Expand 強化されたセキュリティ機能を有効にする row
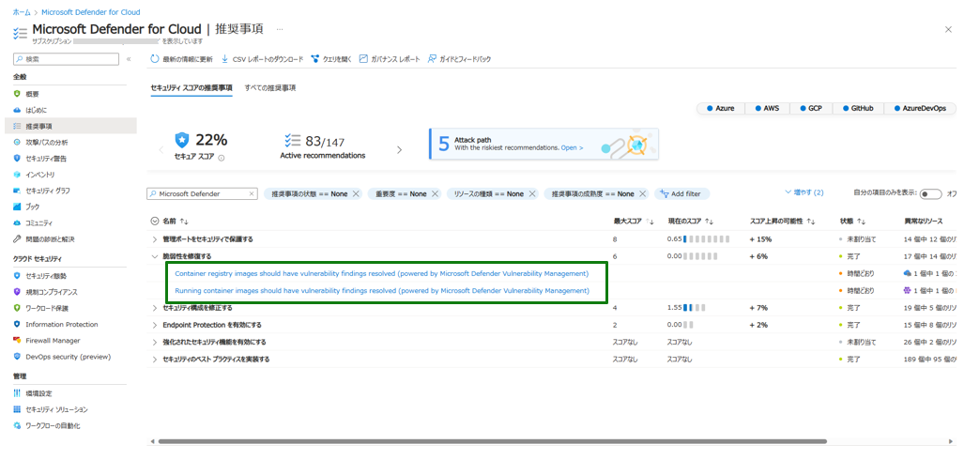 [x=154, y=343]
